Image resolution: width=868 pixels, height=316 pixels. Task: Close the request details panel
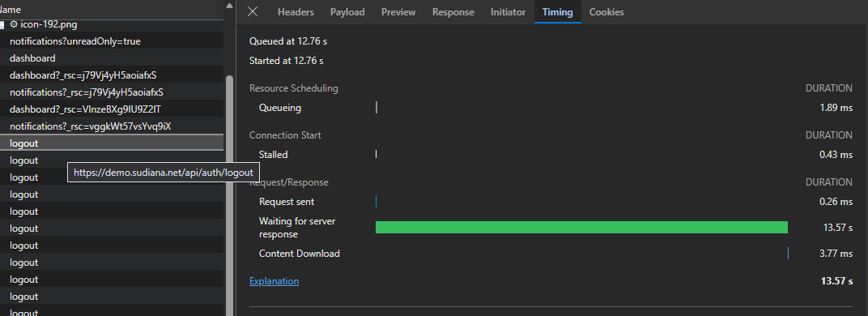coord(253,11)
